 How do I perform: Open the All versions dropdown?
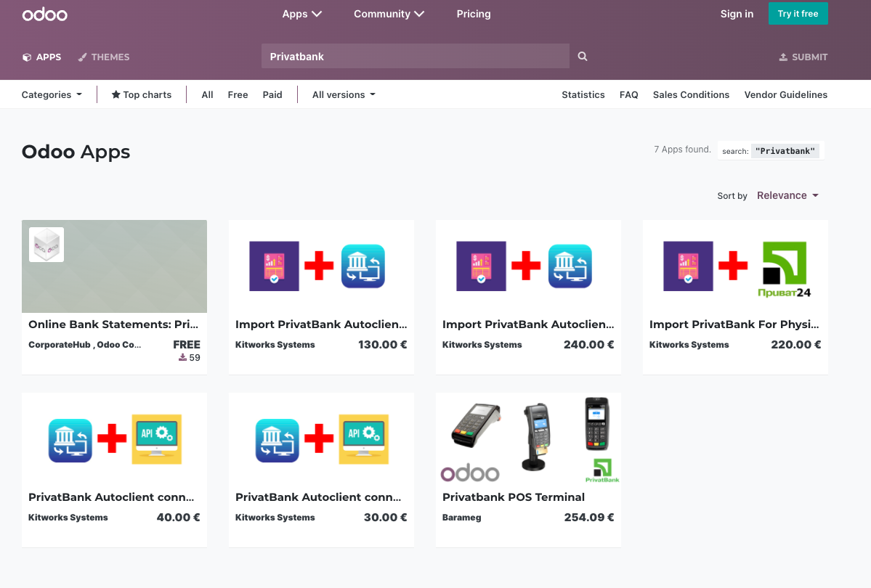(x=344, y=95)
